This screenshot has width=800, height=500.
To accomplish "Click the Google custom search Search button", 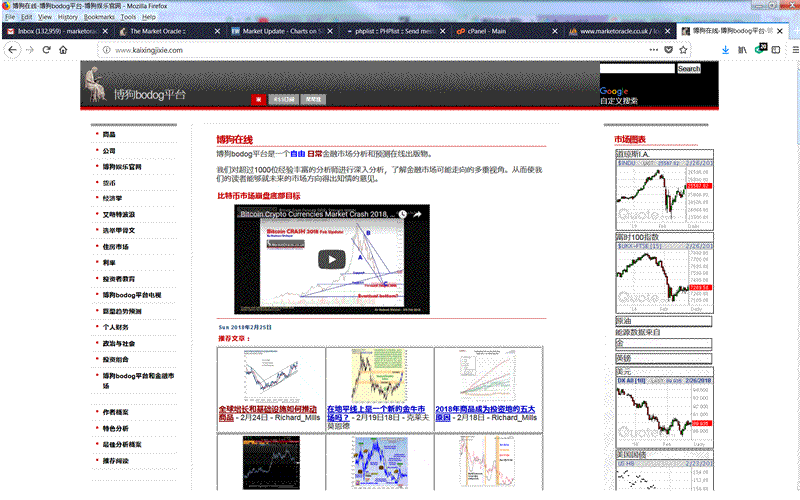I will click(689, 69).
